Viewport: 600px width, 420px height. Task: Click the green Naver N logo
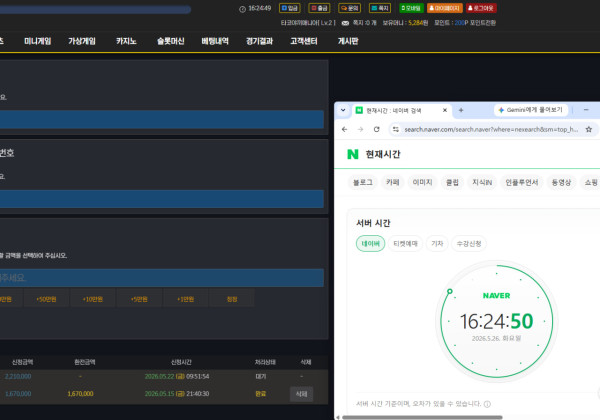[352, 154]
